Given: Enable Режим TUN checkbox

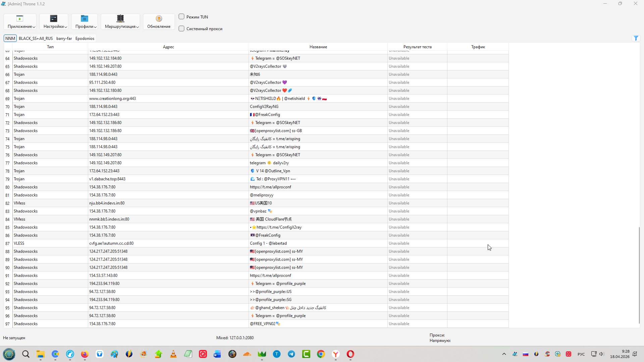Looking at the screenshot, I should click(181, 17).
